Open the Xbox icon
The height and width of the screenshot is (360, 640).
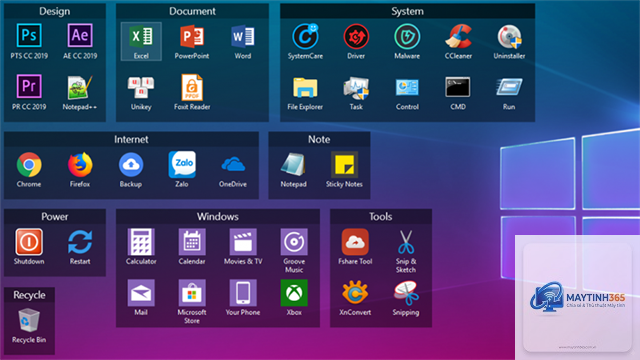(x=294, y=293)
